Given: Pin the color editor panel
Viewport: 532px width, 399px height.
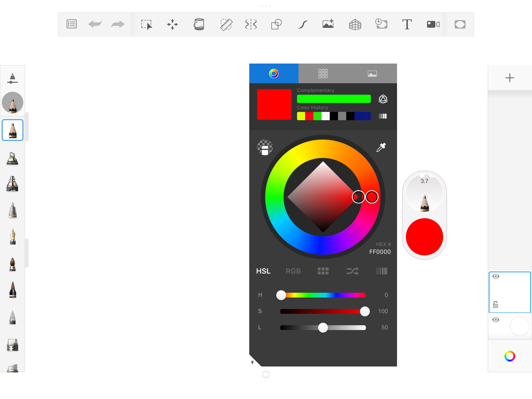Looking at the screenshot, I should coord(252,363).
